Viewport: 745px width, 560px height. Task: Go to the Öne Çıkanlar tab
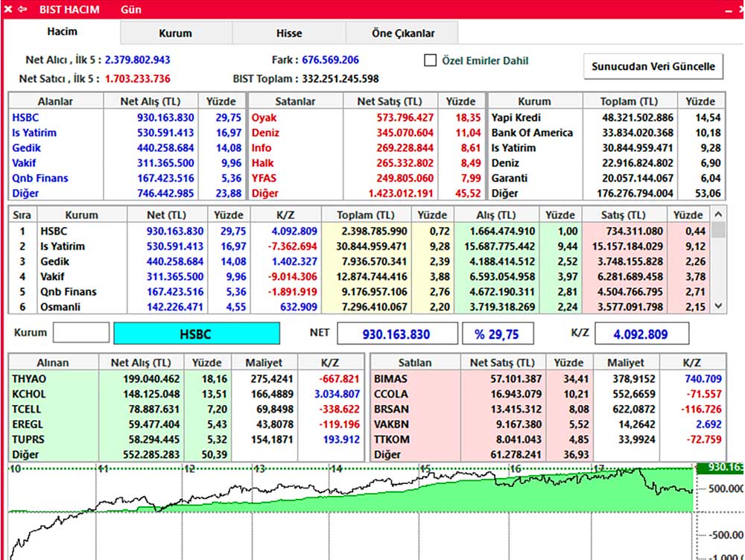pos(403,33)
